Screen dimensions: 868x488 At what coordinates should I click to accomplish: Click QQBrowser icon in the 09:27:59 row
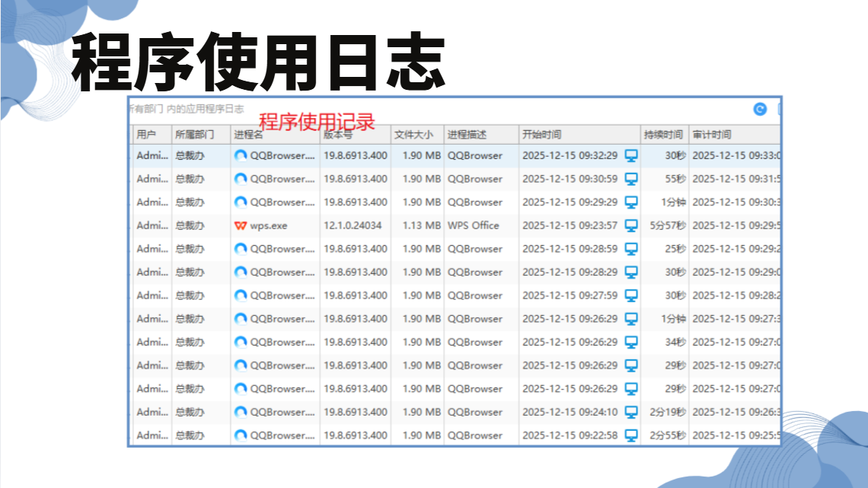coord(241,295)
